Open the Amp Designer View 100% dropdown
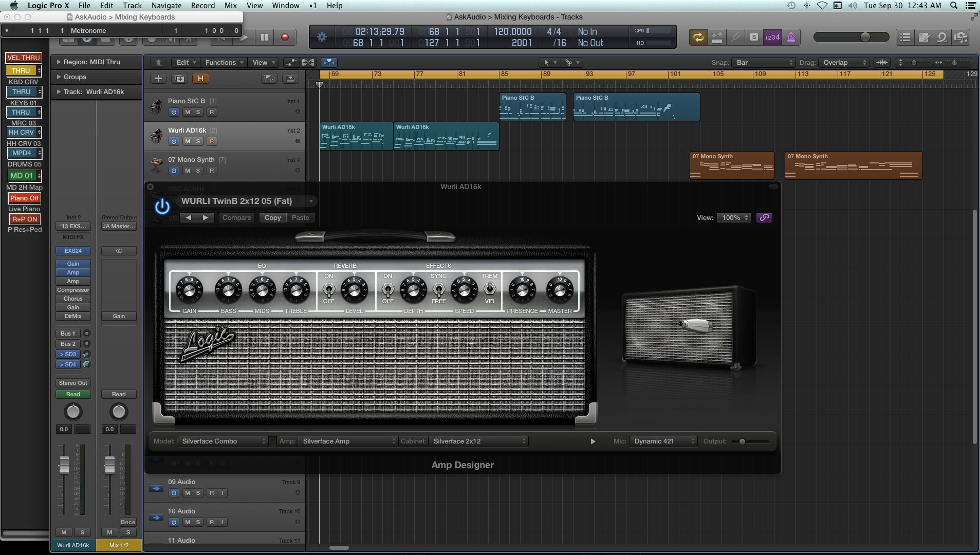The width and height of the screenshot is (980, 555). coord(734,217)
